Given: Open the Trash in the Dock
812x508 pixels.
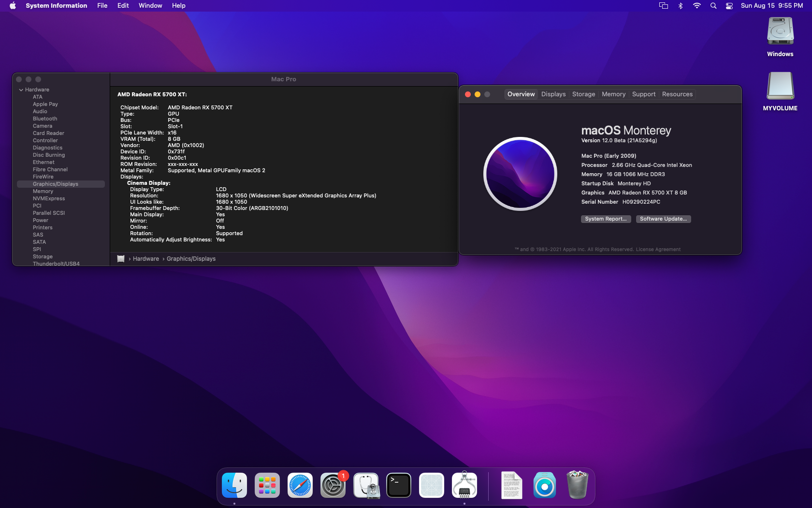Looking at the screenshot, I should coord(578,485).
